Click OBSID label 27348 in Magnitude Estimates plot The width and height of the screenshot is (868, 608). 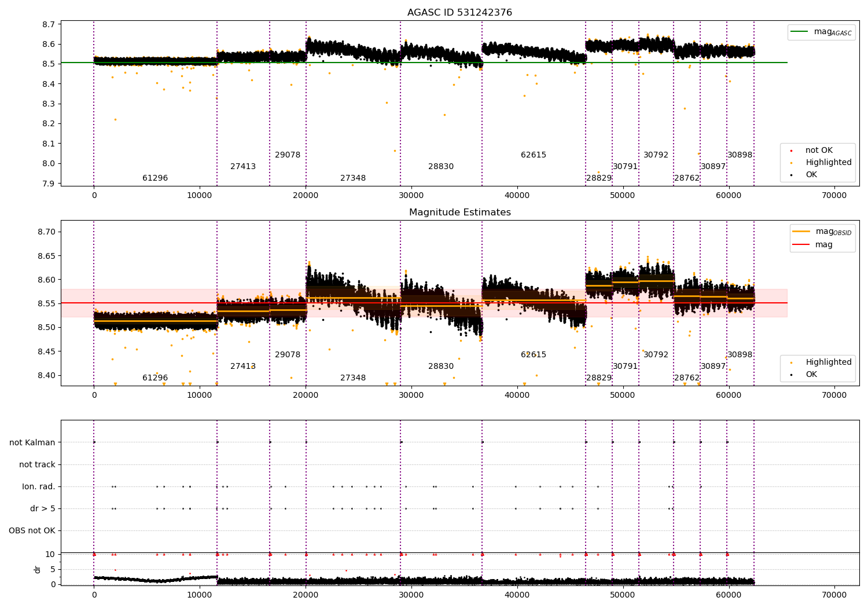(x=353, y=378)
